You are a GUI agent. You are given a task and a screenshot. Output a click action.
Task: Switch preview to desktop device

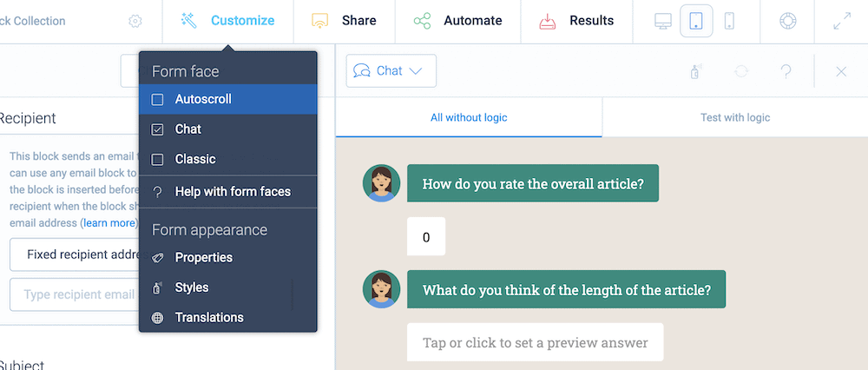(663, 21)
